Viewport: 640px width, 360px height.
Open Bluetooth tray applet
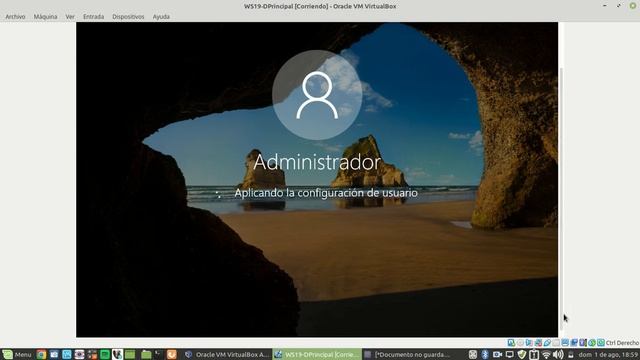click(485, 354)
